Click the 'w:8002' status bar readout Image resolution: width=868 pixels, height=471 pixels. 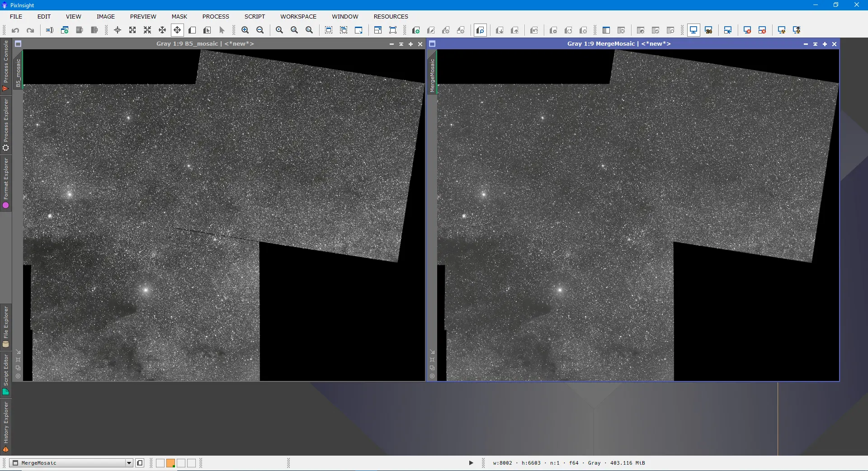pos(502,463)
